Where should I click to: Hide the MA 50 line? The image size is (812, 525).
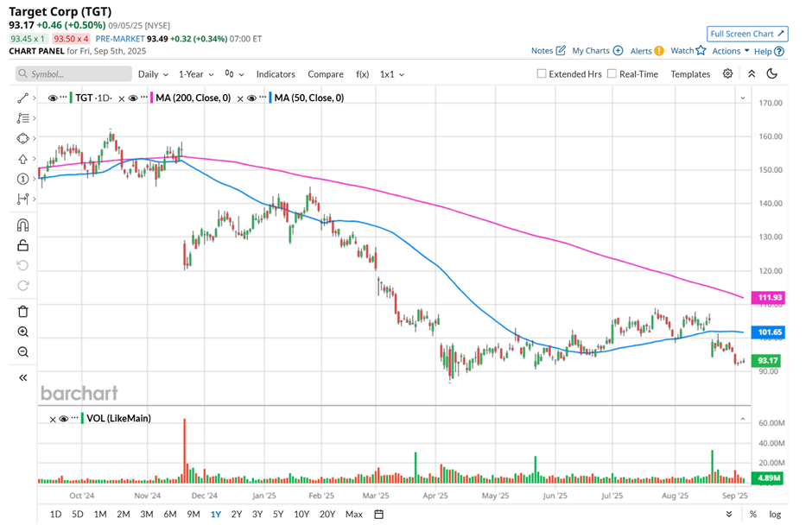click(x=251, y=98)
